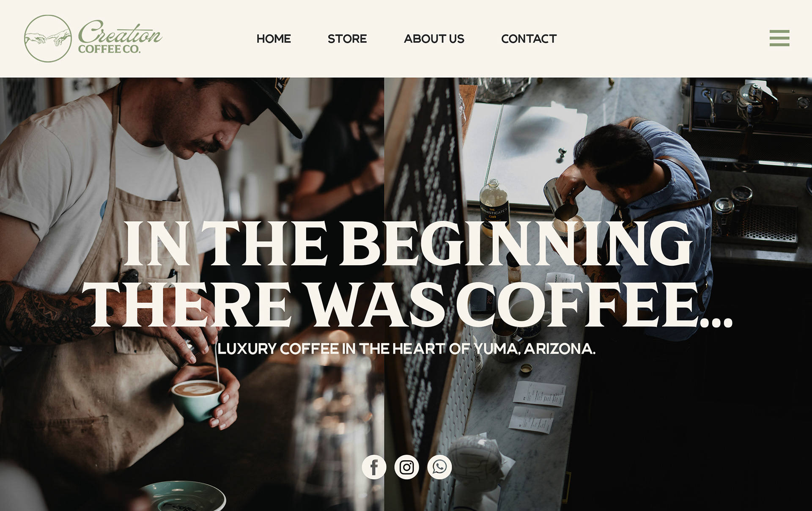Open the green hamburger menu icon
The image size is (812, 511).
coord(779,38)
